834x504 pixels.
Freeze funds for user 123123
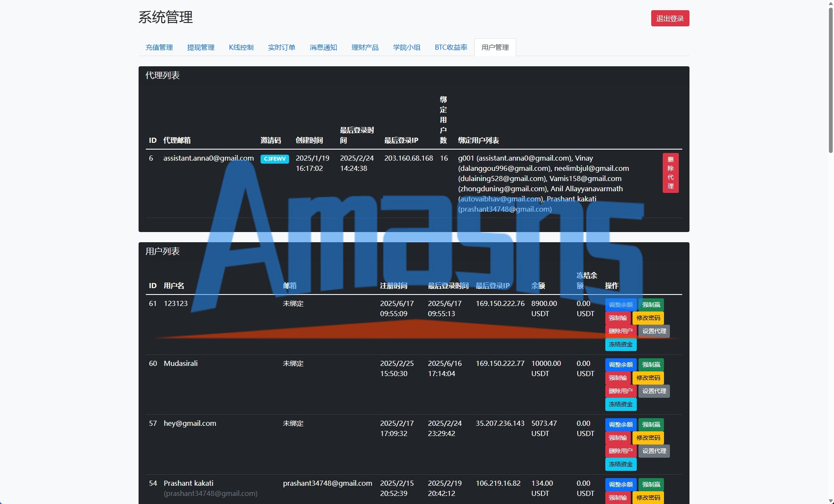click(x=621, y=344)
